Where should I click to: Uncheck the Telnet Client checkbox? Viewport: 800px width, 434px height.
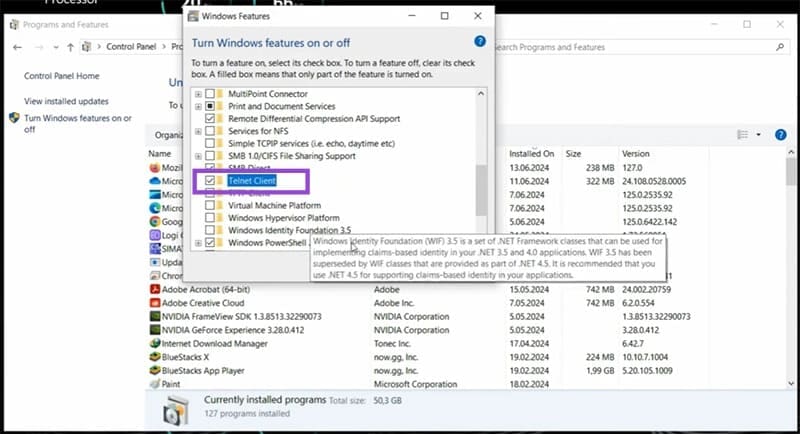point(209,180)
